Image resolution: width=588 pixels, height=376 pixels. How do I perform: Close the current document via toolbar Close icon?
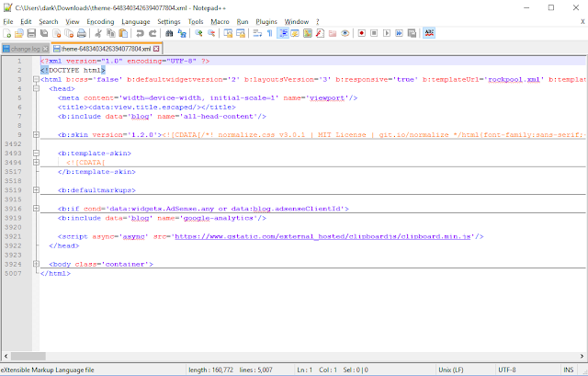57,33
